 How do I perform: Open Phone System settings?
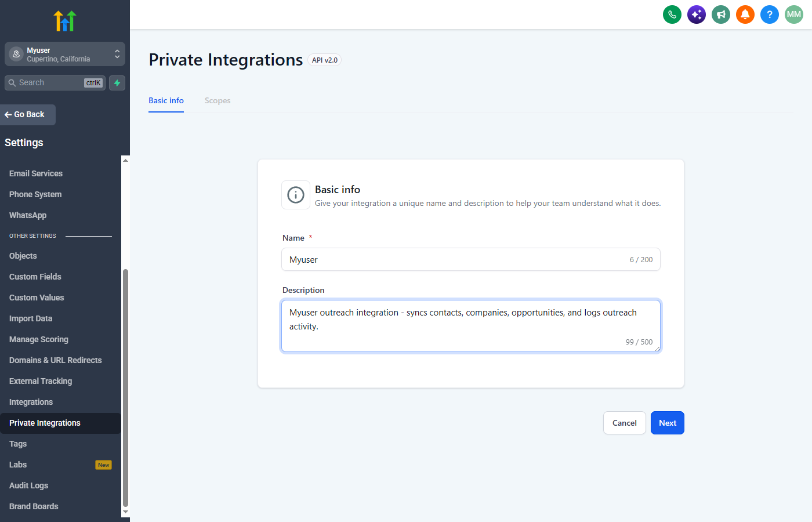35,194
